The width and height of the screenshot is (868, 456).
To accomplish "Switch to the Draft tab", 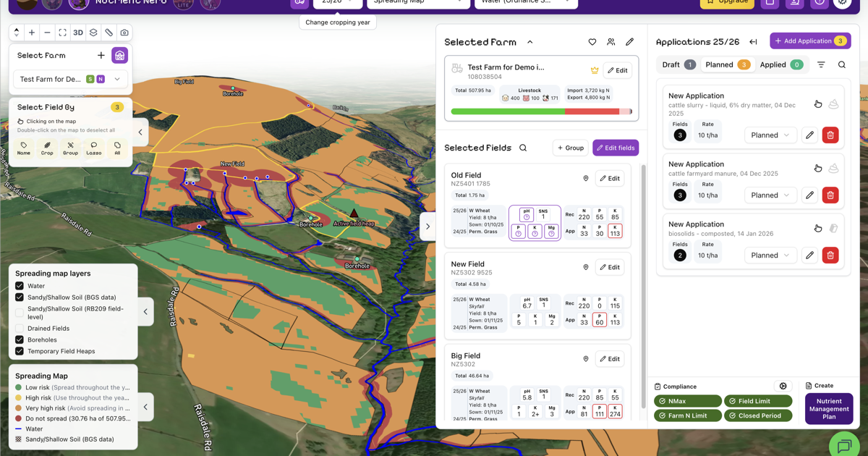I will click(679, 64).
